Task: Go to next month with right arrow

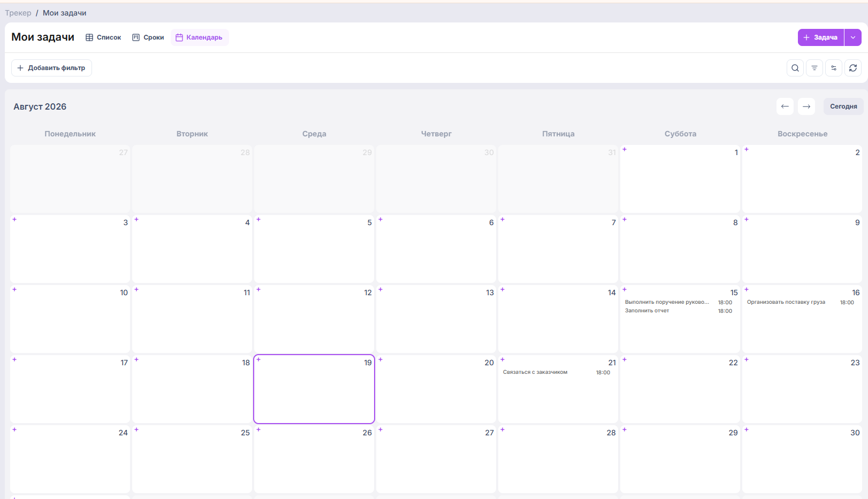Action: coord(806,106)
